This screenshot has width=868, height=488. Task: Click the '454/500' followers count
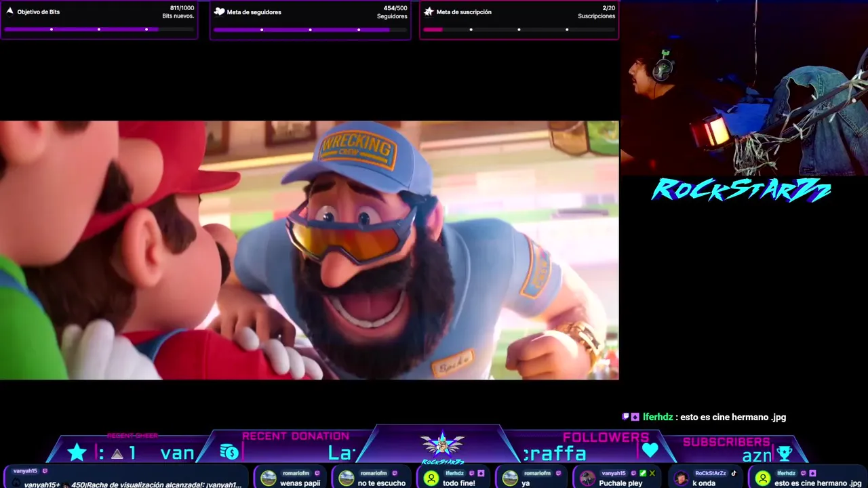coord(395,8)
